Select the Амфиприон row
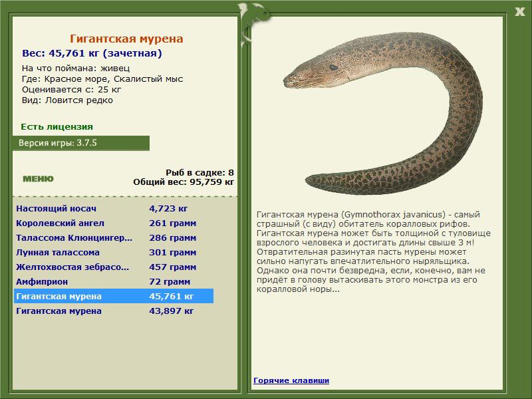The width and height of the screenshot is (532, 399). coord(114,281)
